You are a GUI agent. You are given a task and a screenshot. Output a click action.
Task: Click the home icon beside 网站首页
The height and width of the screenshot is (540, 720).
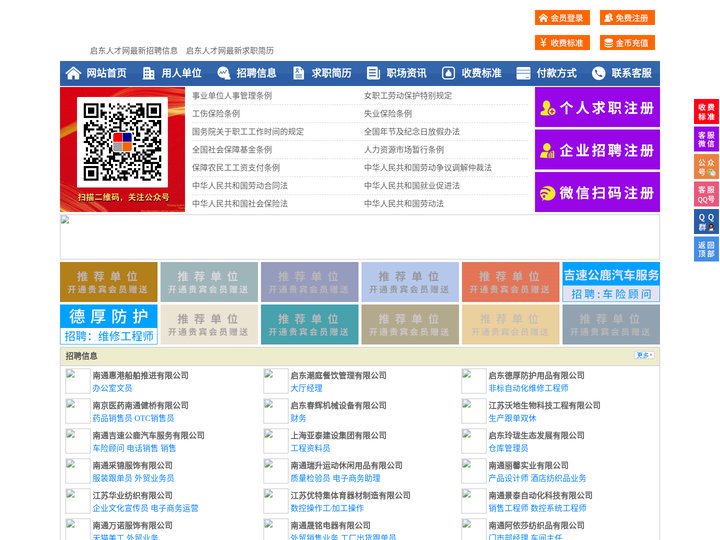(73, 73)
